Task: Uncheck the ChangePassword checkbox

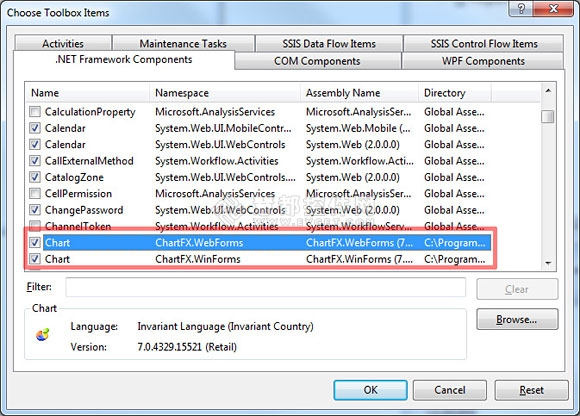Action: pyautogui.click(x=35, y=210)
